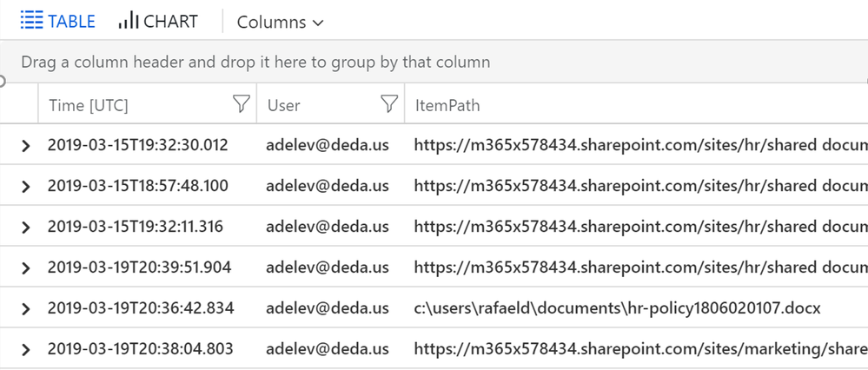Switch to the TABLE view tab

click(58, 21)
